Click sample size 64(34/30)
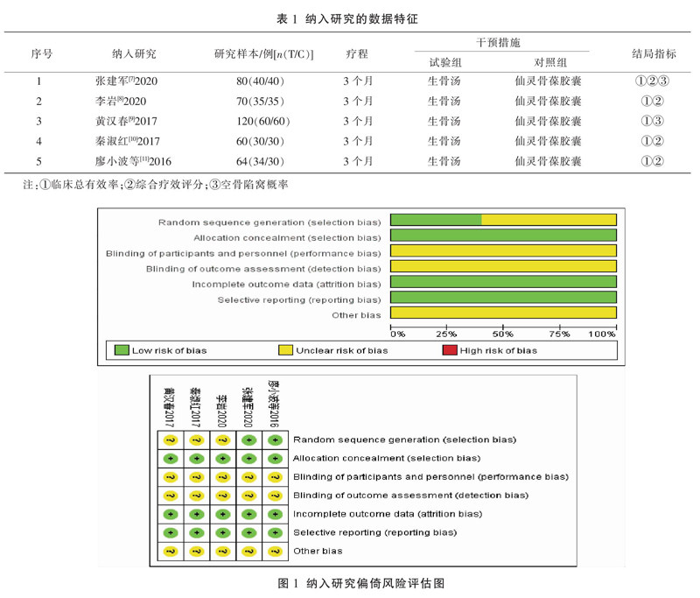 click(260, 162)
